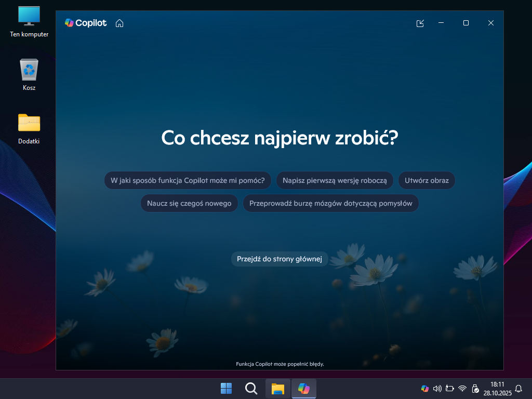Viewport: 532px width, 399px height.
Task: Open File Explorer from the taskbar
Action: (278, 389)
